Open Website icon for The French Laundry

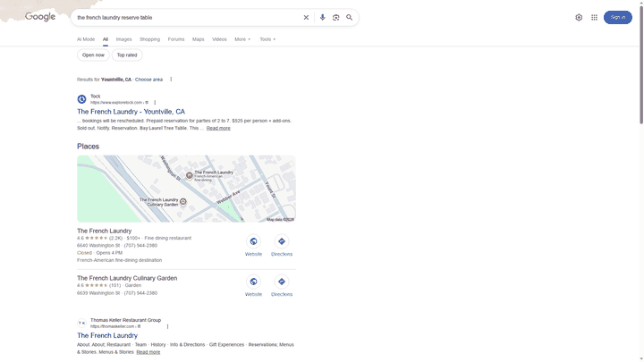253,241
